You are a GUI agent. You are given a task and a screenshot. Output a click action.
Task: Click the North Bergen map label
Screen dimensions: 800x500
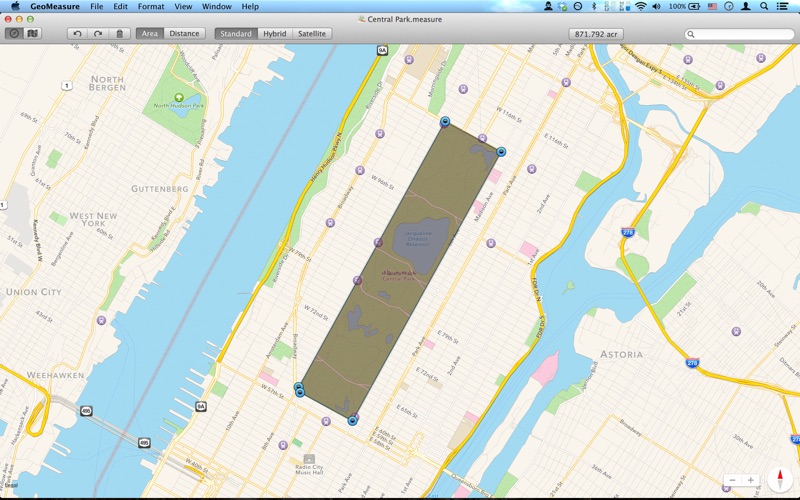[107, 83]
